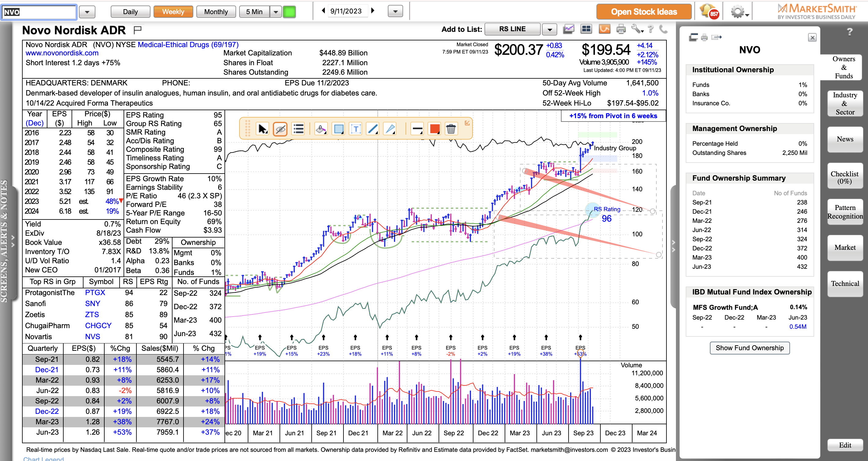The width and height of the screenshot is (868, 461).
Task: Click the Open Stock Ideas button
Action: tap(644, 12)
